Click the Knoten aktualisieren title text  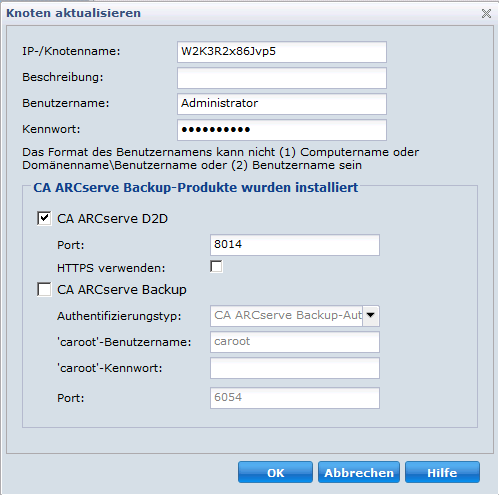(73, 13)
